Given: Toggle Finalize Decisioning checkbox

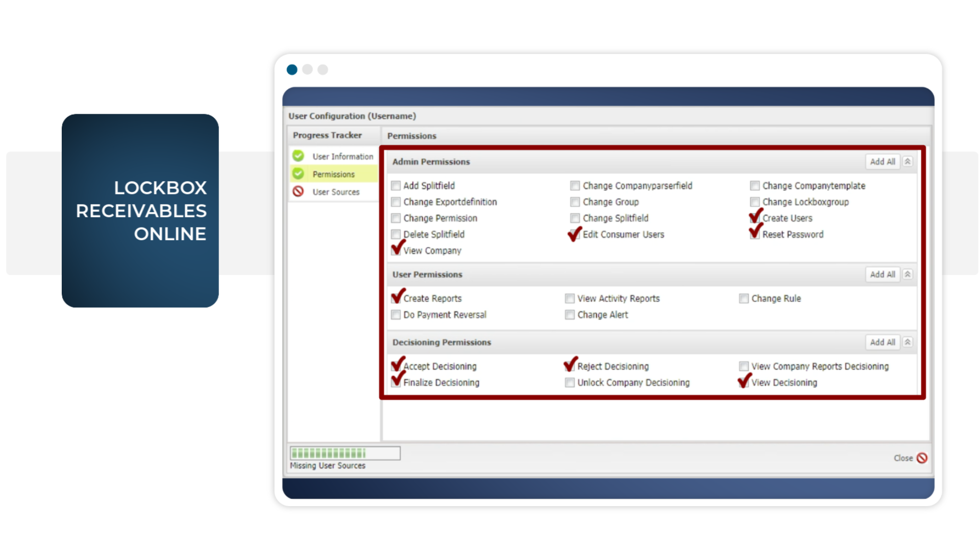Looking at the screenshot, I should (x=396, y=382).
